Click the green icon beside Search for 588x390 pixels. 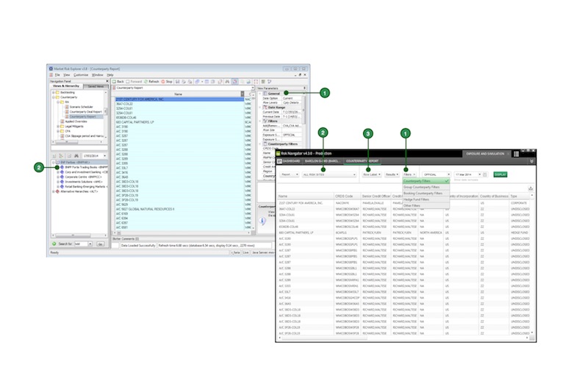pyautogui.click(x=54, y=244)
